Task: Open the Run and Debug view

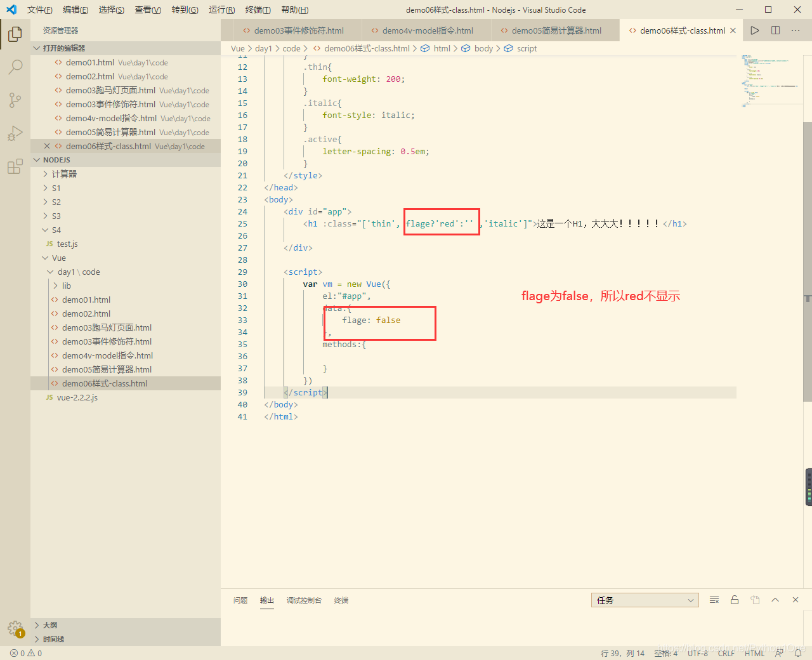Action: pos(15,133)
